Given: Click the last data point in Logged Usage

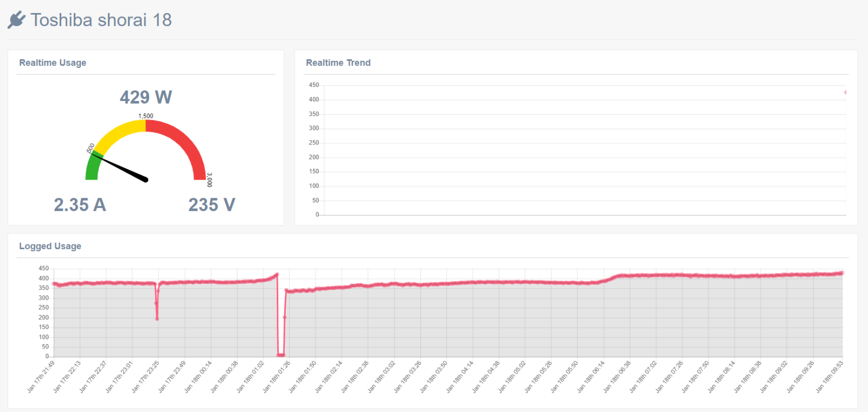Looking at the screenshot, I should point(842,272).
